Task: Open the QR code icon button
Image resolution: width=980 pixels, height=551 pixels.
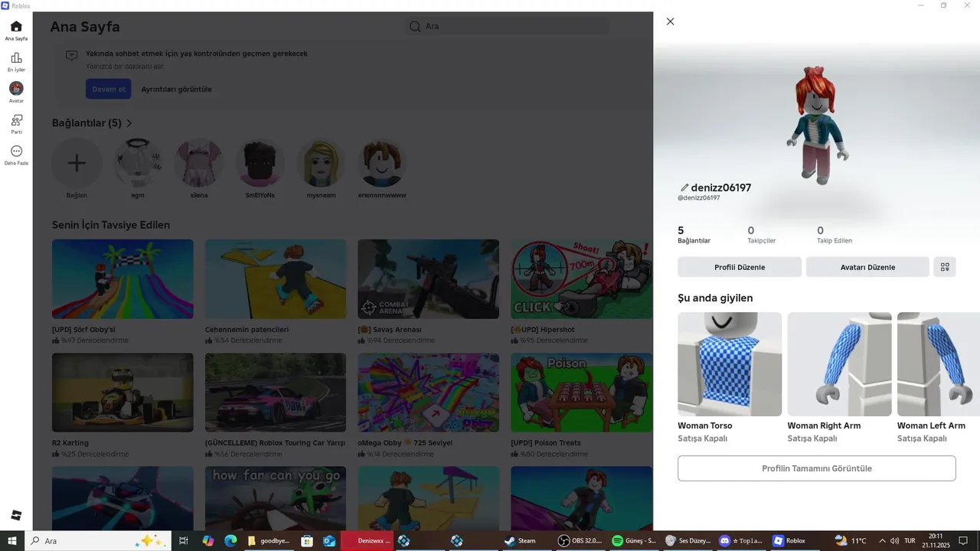Action: (945, 267)
